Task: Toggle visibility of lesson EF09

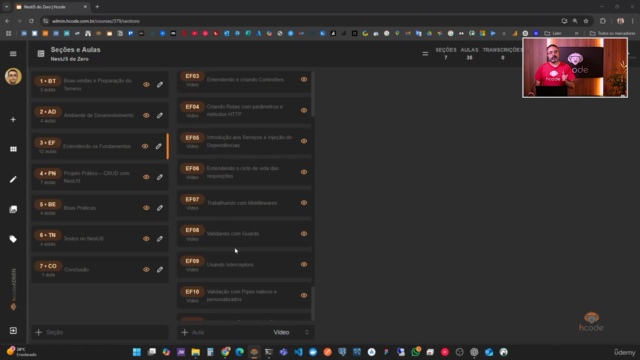Action: (x=304, y=264)
